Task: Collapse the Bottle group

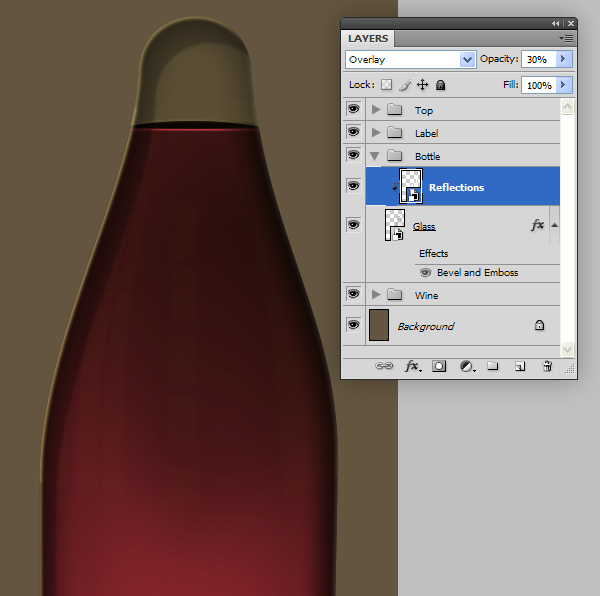Action: click(375, 156)
